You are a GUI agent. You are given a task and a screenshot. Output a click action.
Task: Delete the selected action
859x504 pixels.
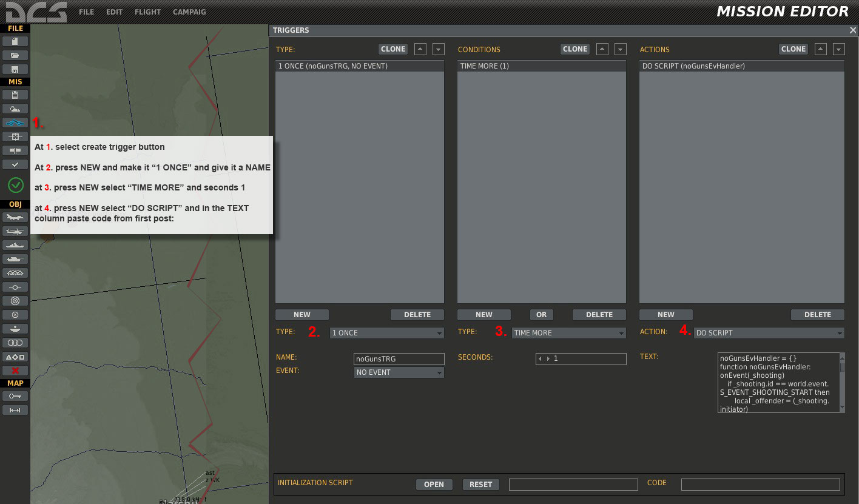(x=818, y=315)
